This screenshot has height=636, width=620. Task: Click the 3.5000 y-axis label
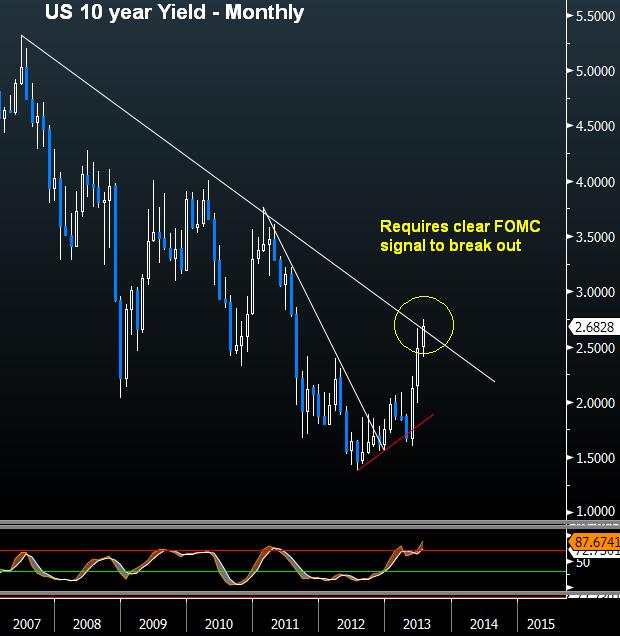[595, 237]
